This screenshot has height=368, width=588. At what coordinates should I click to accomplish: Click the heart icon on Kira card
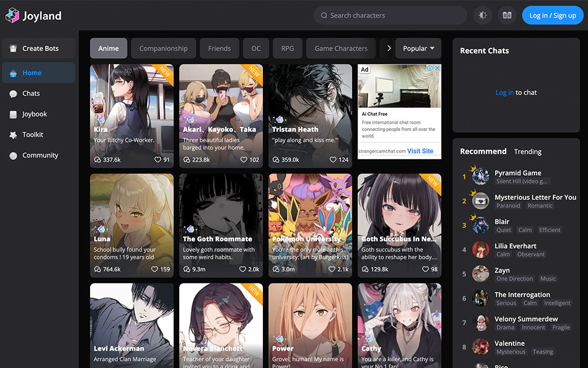coord(158,160)
